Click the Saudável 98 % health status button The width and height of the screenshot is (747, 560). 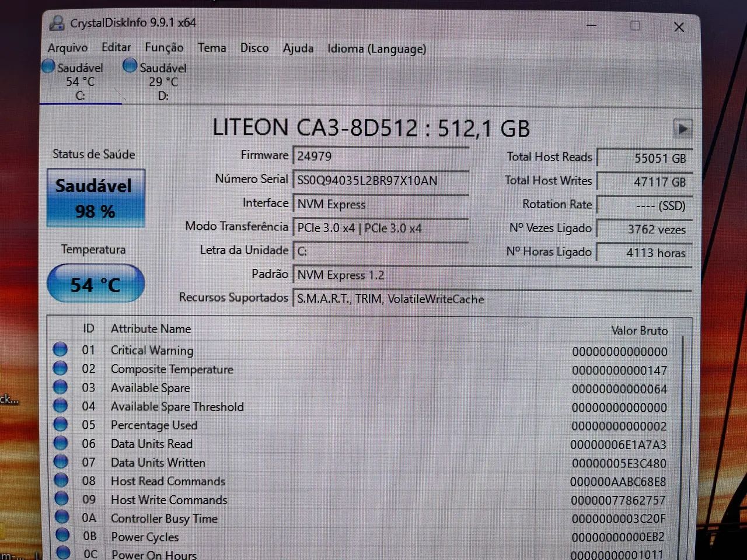(x=96, y=198)
